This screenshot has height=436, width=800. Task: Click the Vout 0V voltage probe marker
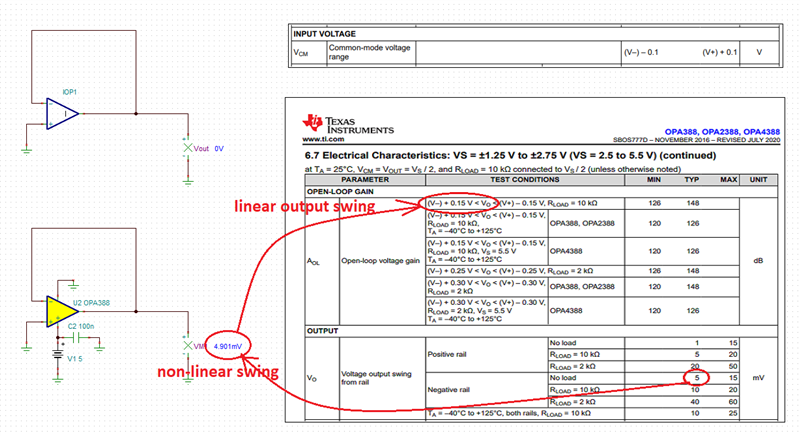pyautogui.click(x=188, y=148)
